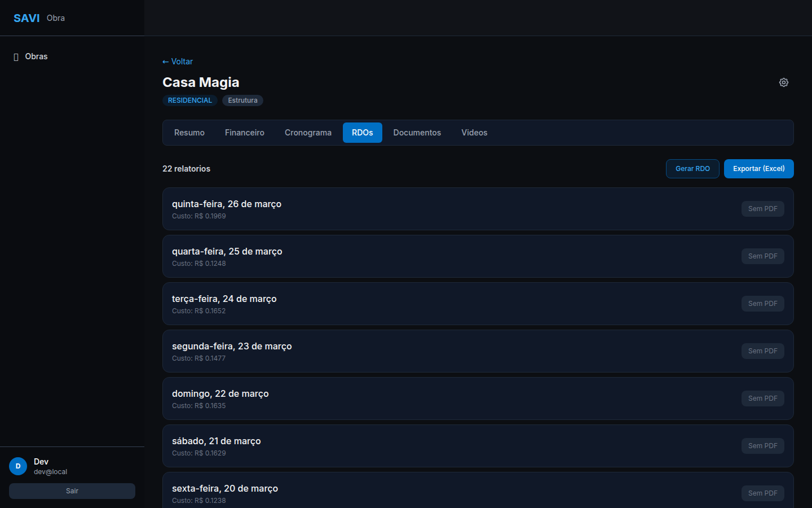Open the quarta-feira, 25 de março report
Screen dimensions: 812x508
[227, 252]
